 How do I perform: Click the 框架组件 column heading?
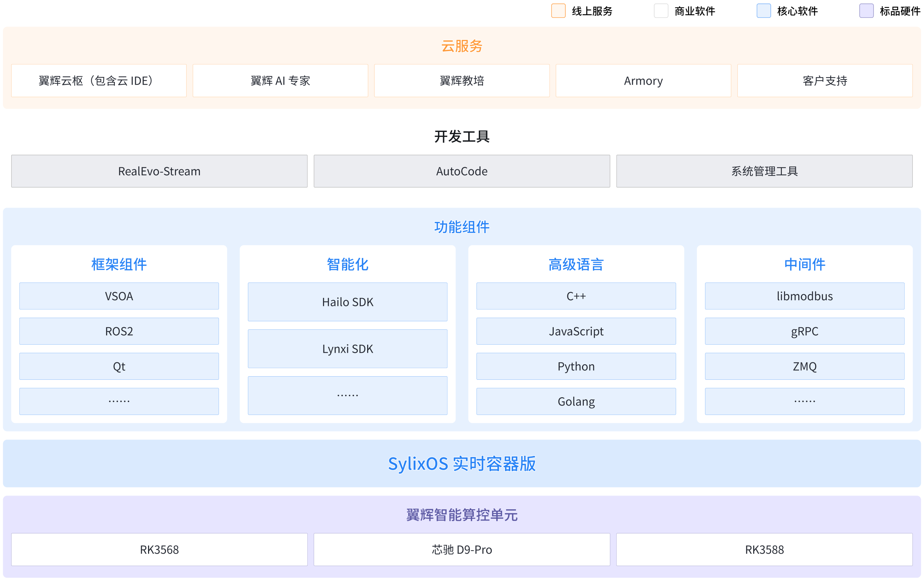point(119,264)
